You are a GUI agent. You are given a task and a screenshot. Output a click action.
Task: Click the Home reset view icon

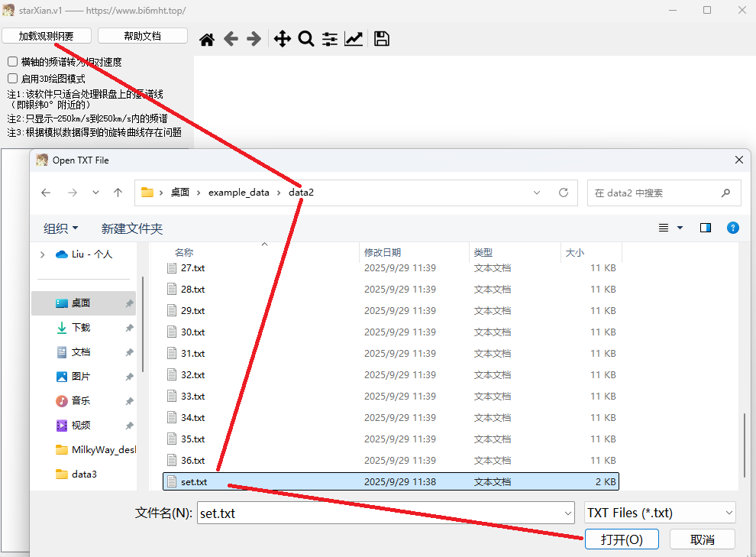click(x=207, y=40)
